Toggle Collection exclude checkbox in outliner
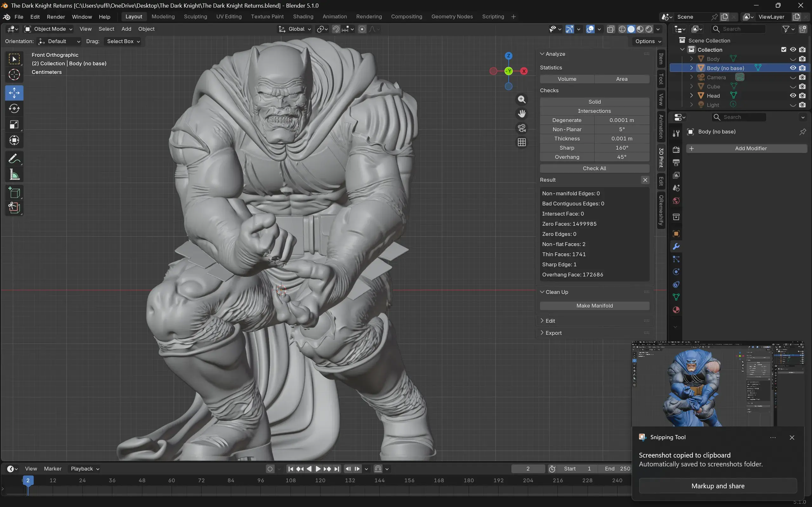Image resolution: width=812 pixels, height=507 pixels. tap(784, 50)
